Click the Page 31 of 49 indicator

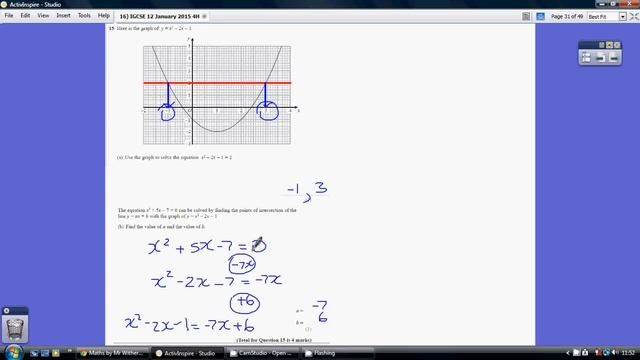pos(567,16)
